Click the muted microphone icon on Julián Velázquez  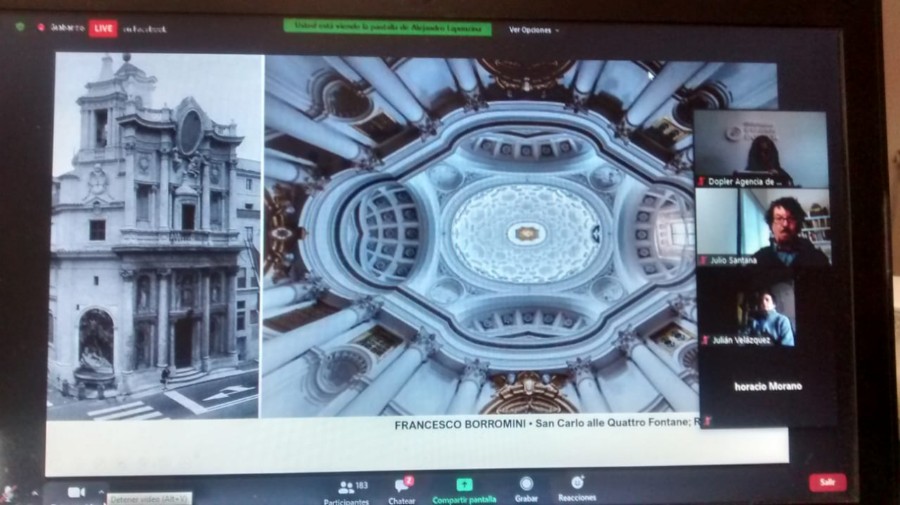[705, 340]
